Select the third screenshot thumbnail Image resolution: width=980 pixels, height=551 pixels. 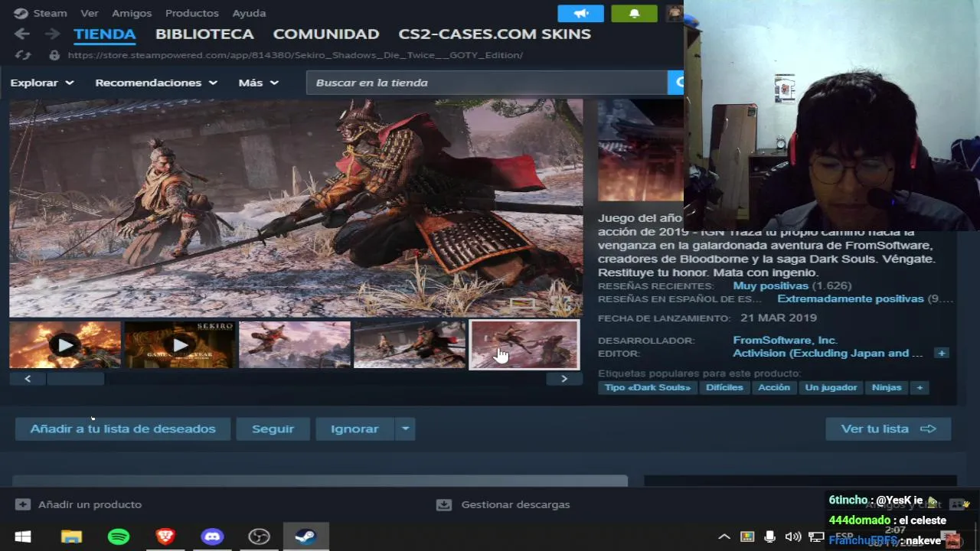click(295, 345)
